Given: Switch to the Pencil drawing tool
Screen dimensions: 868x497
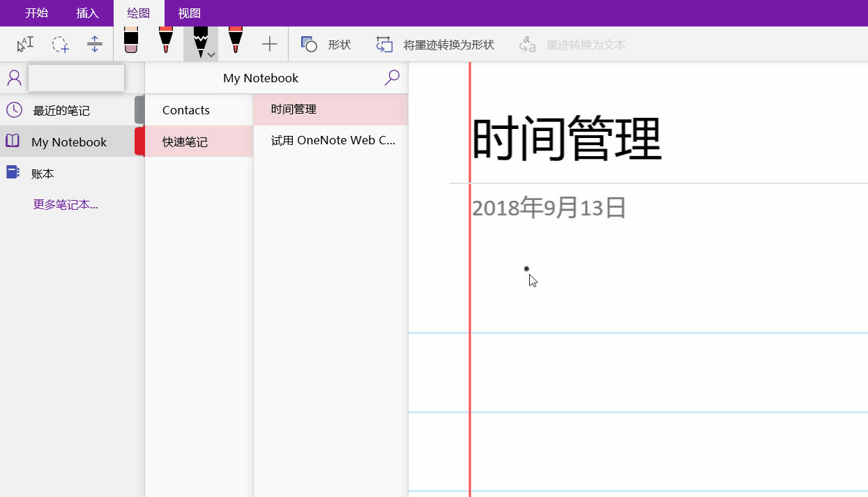Looking at the screenshot, I should [200, 40].
